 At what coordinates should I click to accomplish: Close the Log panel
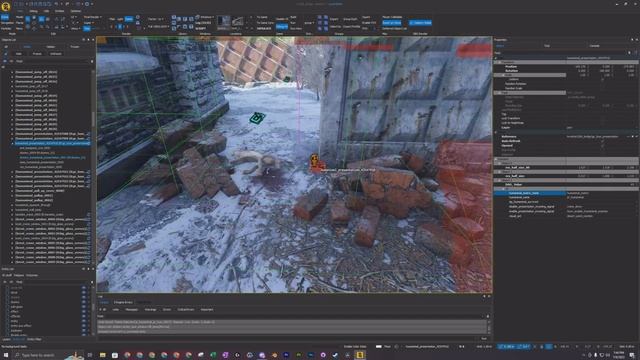pos(489,296)
